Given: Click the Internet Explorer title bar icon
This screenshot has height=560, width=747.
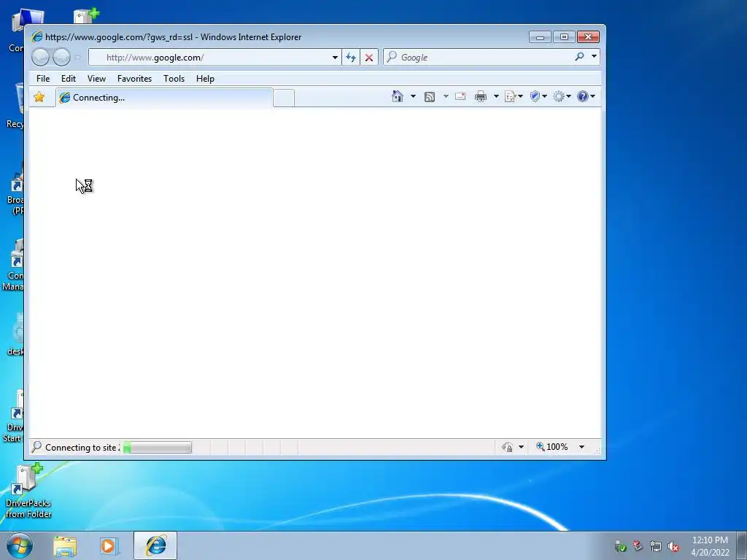Looking at the screenshot, I should point(36,37).
